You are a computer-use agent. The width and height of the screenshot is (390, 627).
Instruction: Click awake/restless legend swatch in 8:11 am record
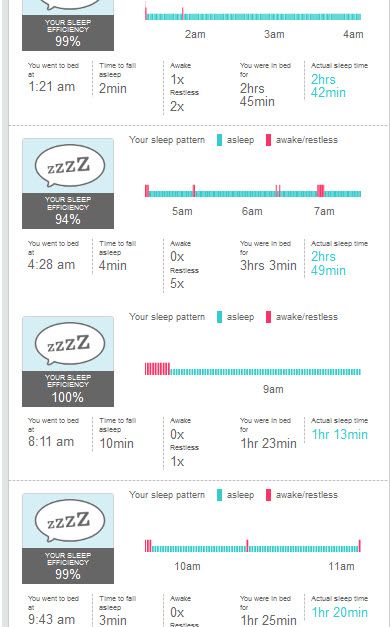click(x=268, y=317)
